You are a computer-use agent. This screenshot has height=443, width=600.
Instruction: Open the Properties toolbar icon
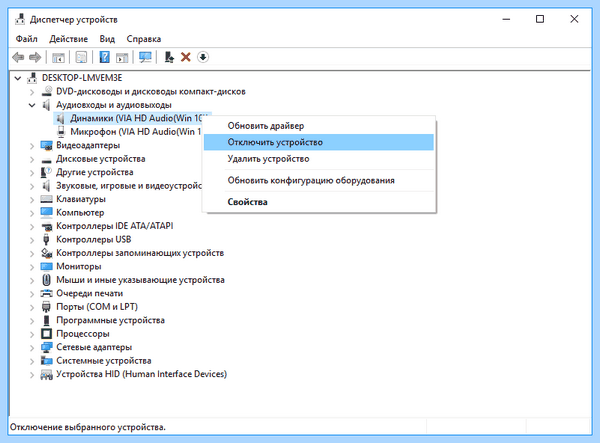[81, 57]
